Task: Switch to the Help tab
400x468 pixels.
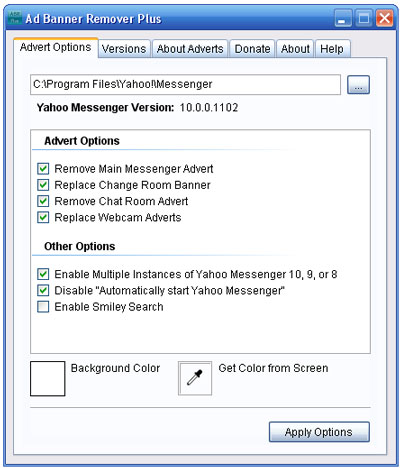Action: click(x=332, y=49)
